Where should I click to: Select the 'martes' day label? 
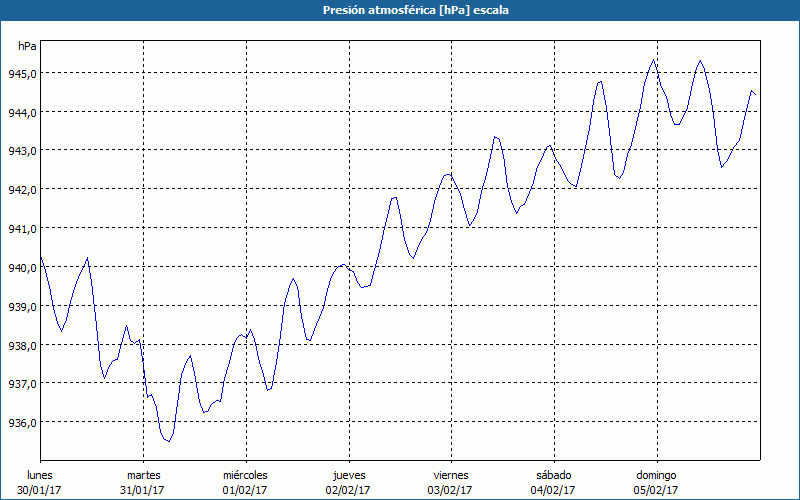click(x=143, y=475)
